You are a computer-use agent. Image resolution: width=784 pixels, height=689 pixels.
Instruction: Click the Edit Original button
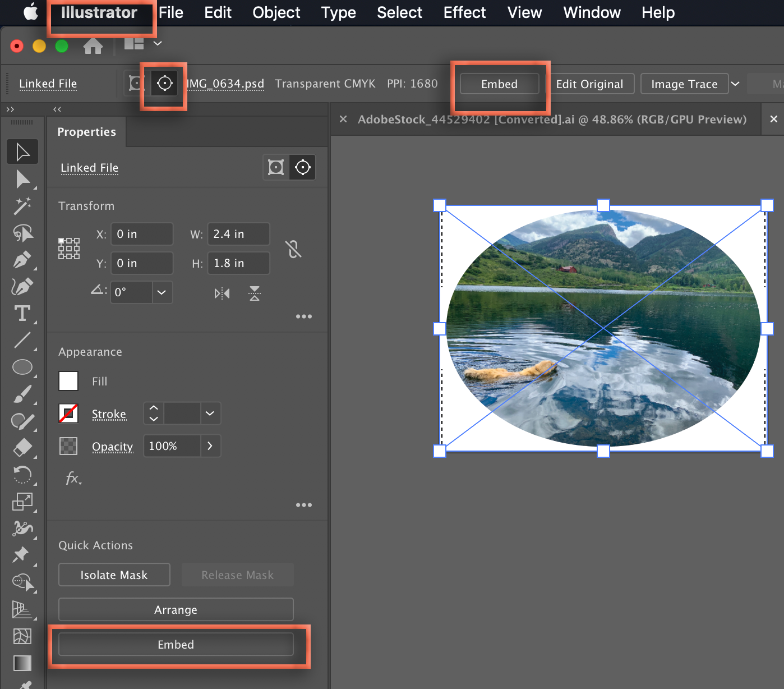click(591, 84)
